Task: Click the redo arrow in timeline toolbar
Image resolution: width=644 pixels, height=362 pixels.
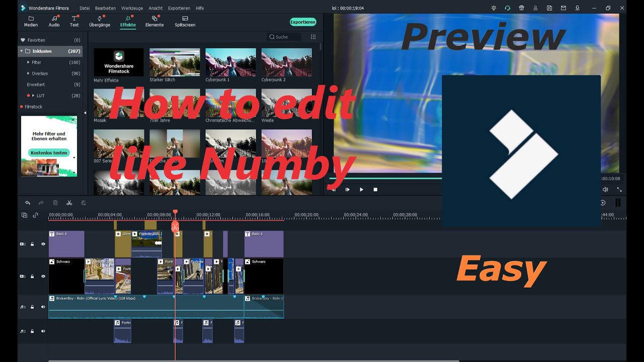Action: click(41, 203)
